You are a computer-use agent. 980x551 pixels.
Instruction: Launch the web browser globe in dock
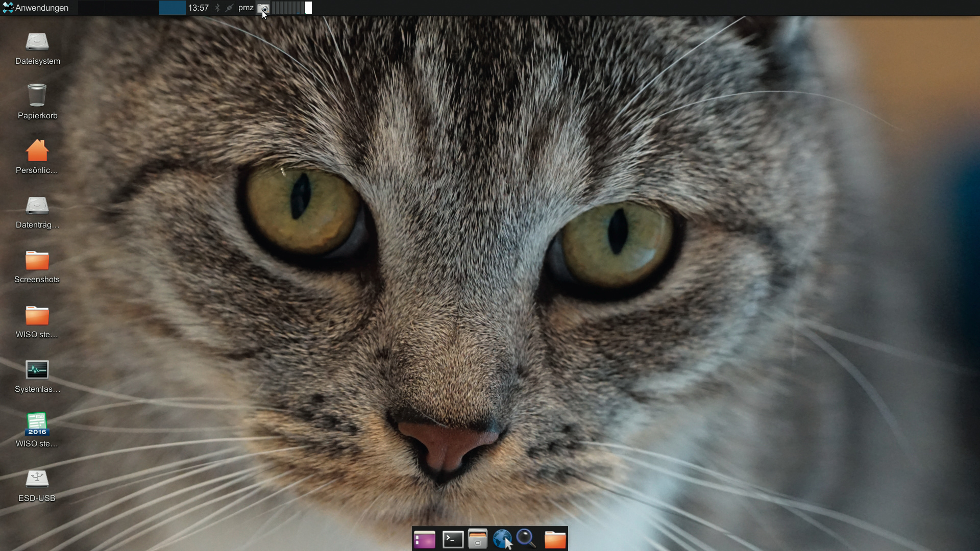[x=502, y=539]
